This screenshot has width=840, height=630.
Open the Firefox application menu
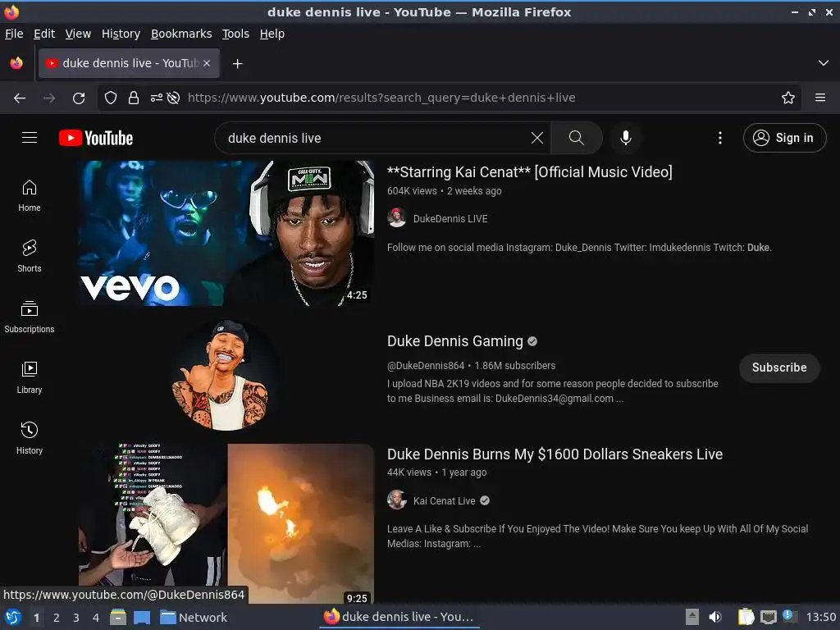pos(820,98)
